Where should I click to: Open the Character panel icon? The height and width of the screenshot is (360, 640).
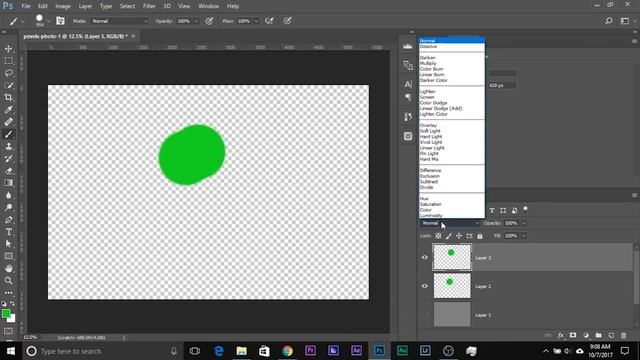tap(408, 84)
